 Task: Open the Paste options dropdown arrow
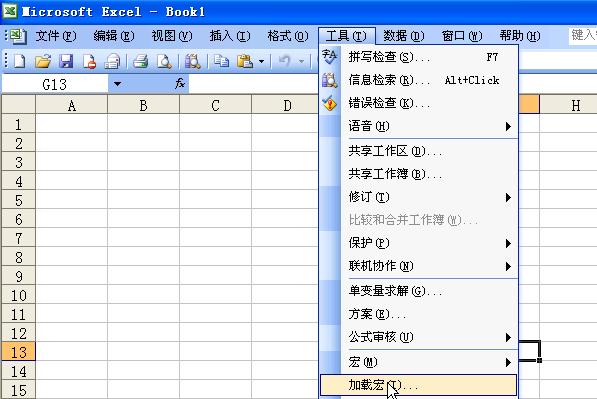pyautogui.click(x=261, y=61)
